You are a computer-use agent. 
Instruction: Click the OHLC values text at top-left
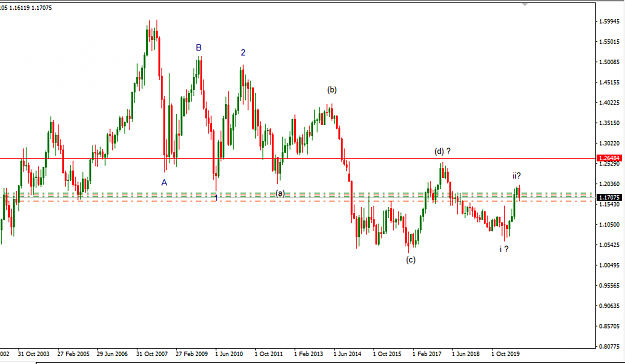pyautogui.click(x=26, y=8)
